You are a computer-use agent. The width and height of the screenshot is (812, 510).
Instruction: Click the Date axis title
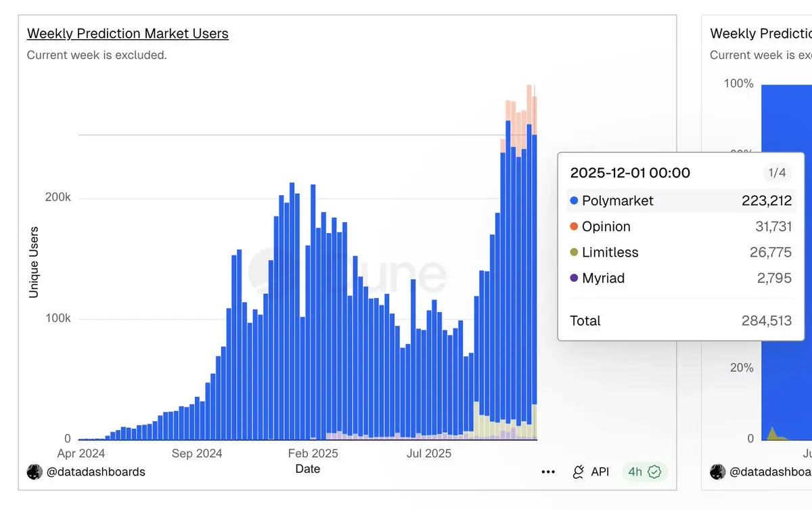(x=308, y=469)
